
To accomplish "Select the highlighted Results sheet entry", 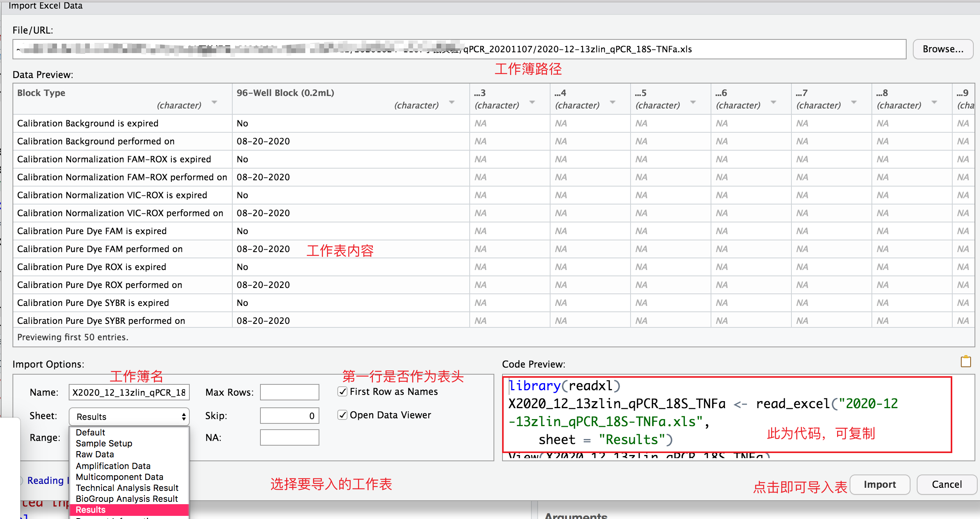I will pyautogui.click(x=91, y=510).
